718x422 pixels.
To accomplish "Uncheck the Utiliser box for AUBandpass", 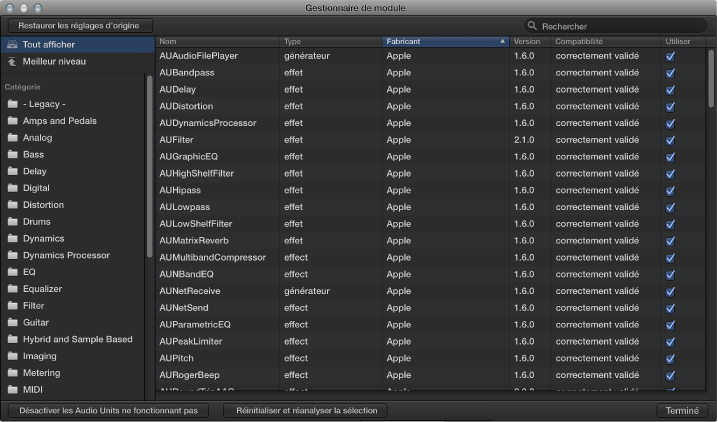I will pos(670,73).
